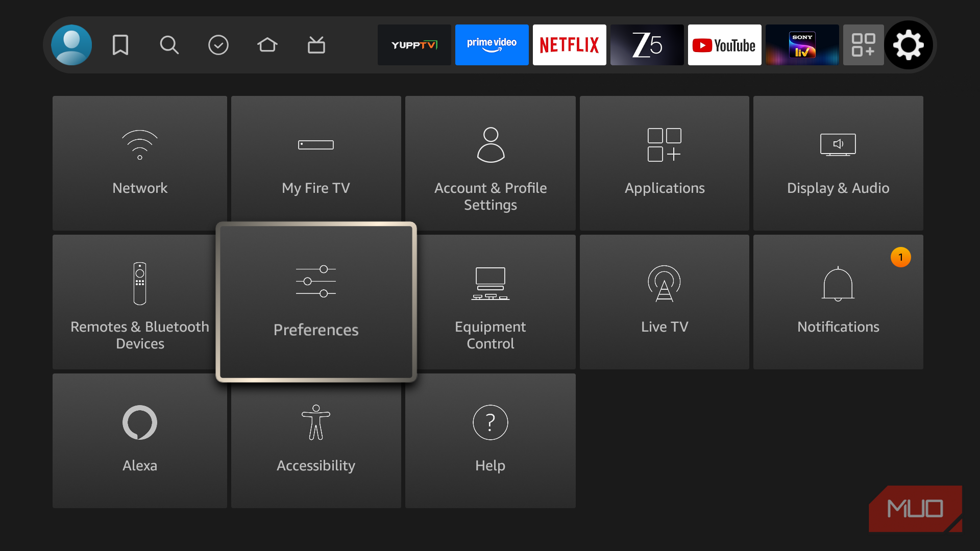Launch the Zee5 app
This screenshot has width=980, height=551.
point(647,45)
